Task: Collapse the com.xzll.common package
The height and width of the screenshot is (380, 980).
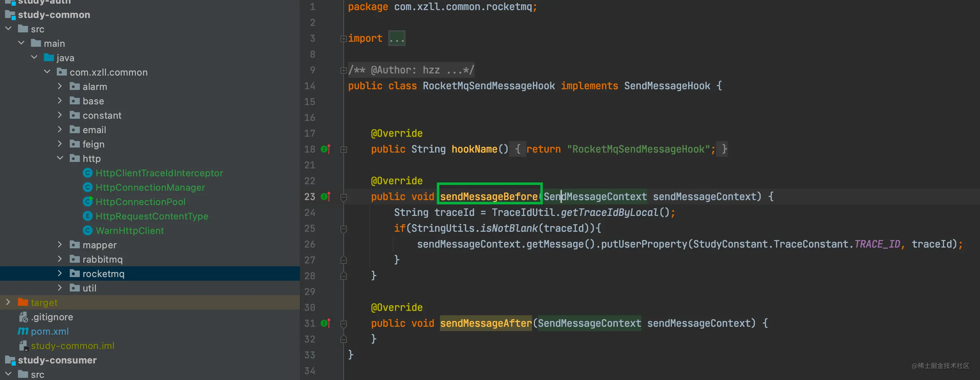Action: [x=47, y=72]
